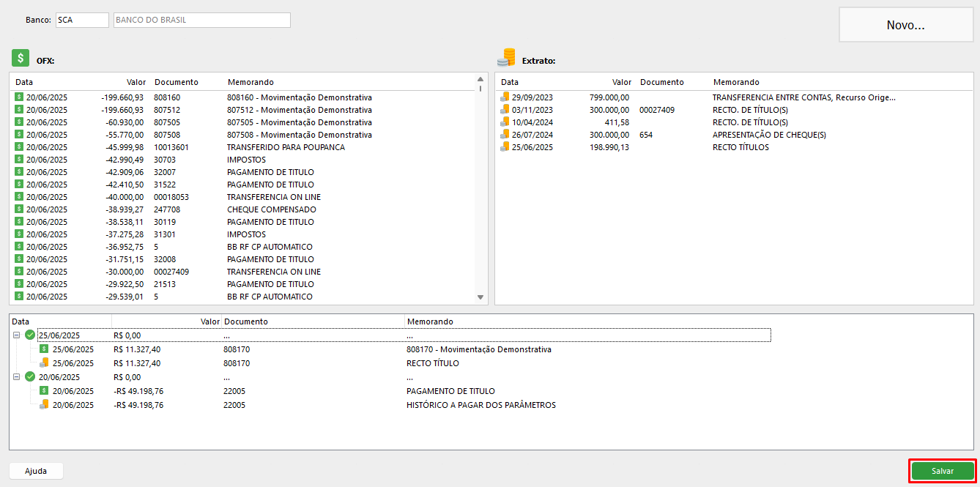Select extrato APRESENTAÇÃO DE CHEQUE(S) row

click(734, 134)
